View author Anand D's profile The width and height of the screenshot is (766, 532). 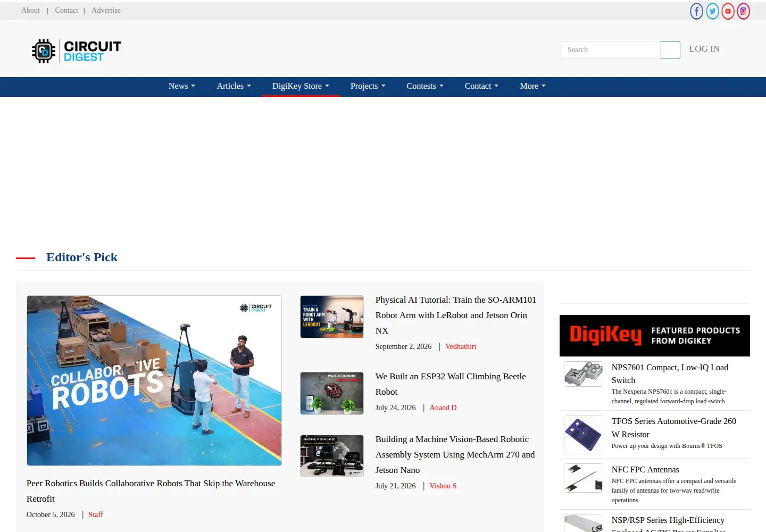(443, 408)
